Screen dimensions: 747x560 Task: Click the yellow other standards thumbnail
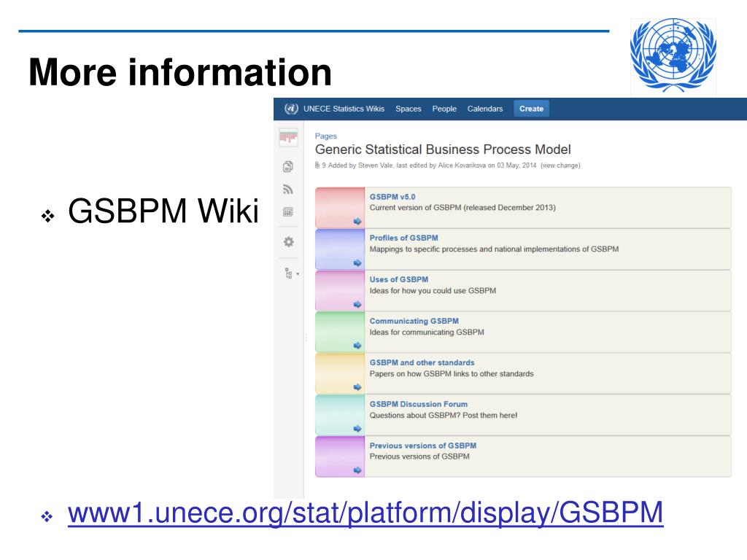pos(340,373)
